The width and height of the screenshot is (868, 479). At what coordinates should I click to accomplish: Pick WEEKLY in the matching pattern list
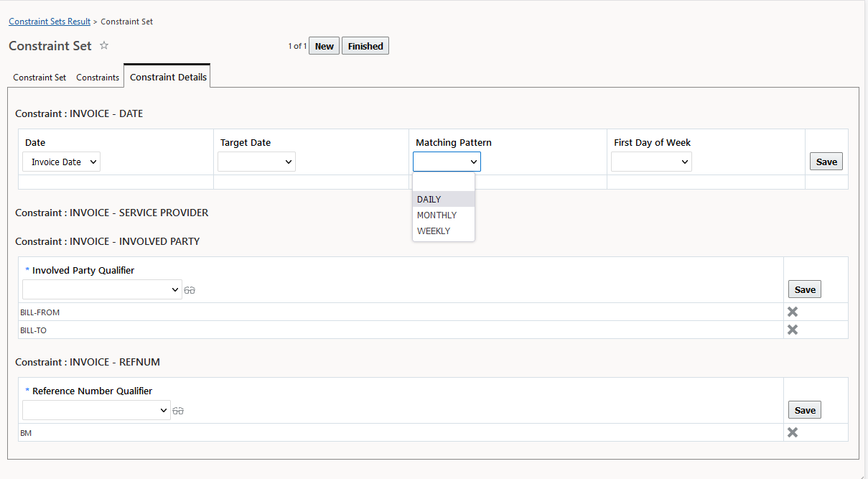(x=434, y=231)
